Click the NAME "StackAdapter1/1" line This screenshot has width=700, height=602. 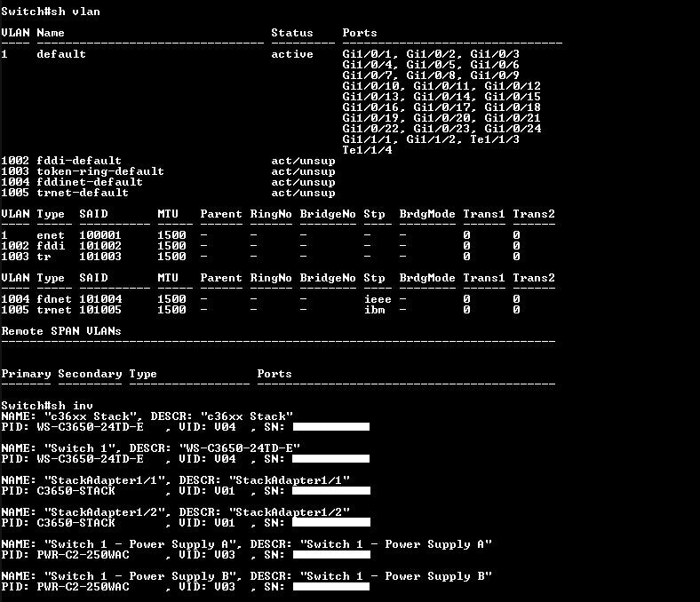[176, 480]
